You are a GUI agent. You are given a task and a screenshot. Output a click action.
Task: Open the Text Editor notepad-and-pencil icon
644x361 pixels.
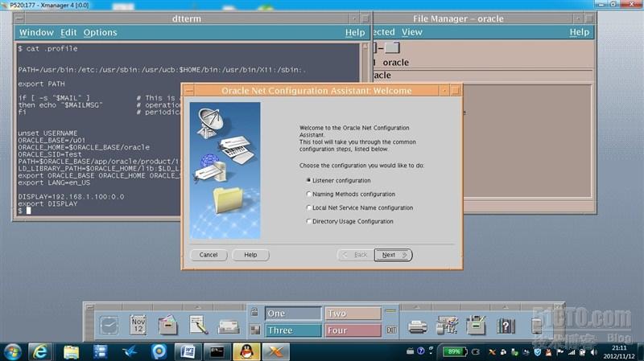(198, 326)
